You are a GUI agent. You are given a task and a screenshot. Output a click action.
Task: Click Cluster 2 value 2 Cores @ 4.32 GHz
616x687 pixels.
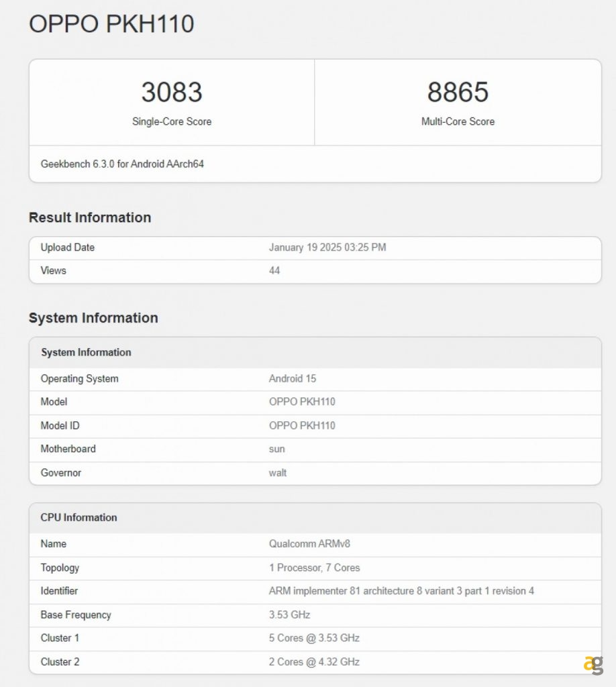point(315,662)
